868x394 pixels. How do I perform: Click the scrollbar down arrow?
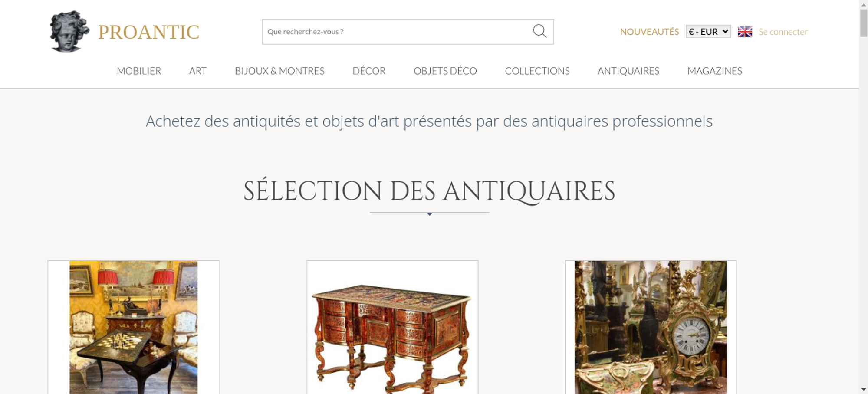[x=864, y=390]
